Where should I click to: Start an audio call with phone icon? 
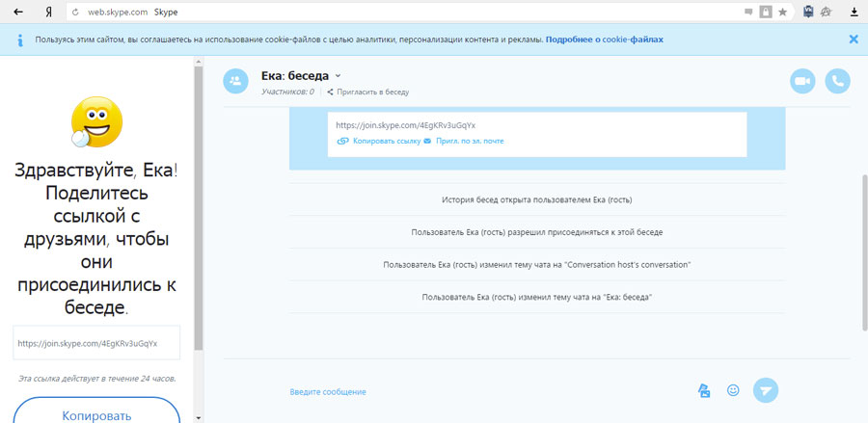pos(837,81)
